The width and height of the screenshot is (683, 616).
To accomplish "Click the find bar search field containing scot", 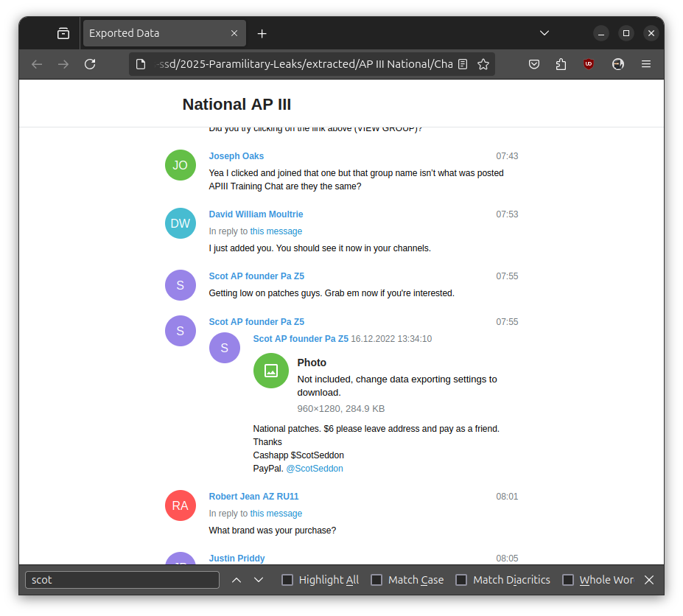I will (122, 581).
